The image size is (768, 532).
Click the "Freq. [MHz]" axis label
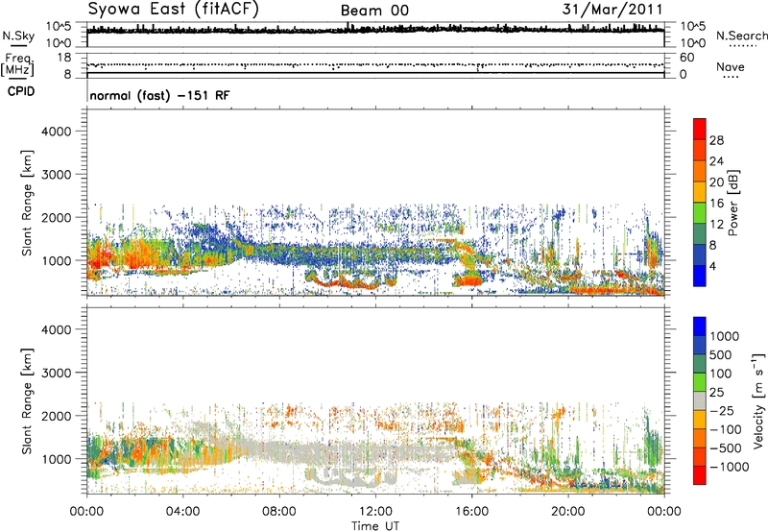pos(18,64)
